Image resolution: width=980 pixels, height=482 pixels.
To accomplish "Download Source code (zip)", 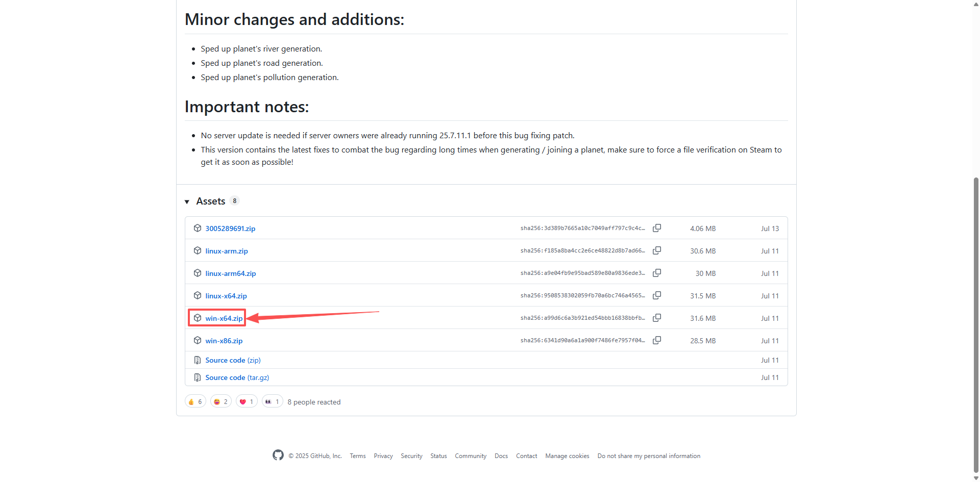I will pos(233,360).
